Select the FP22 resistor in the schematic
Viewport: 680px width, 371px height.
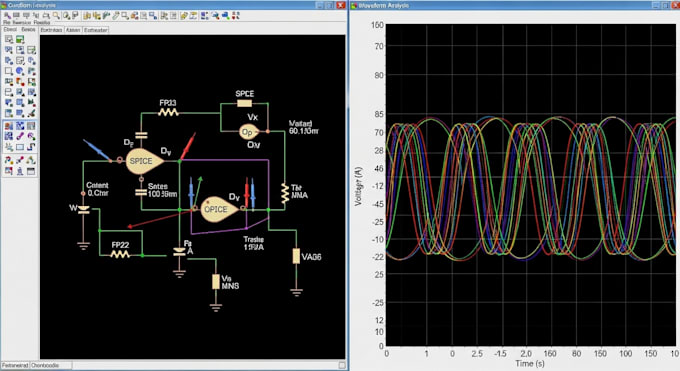[x=120, y=255]
